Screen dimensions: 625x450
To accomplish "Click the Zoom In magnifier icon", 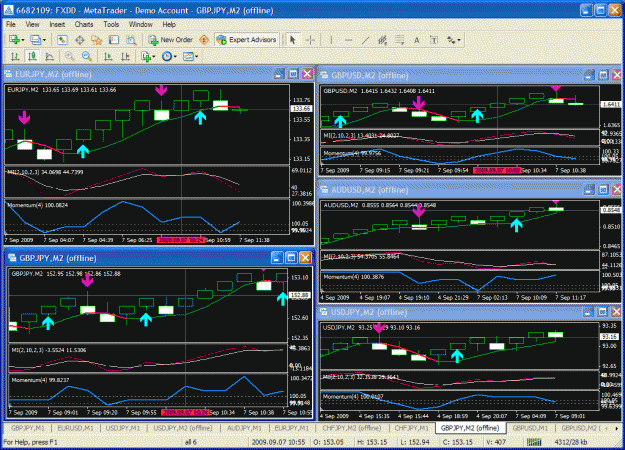I will [69, 57].
